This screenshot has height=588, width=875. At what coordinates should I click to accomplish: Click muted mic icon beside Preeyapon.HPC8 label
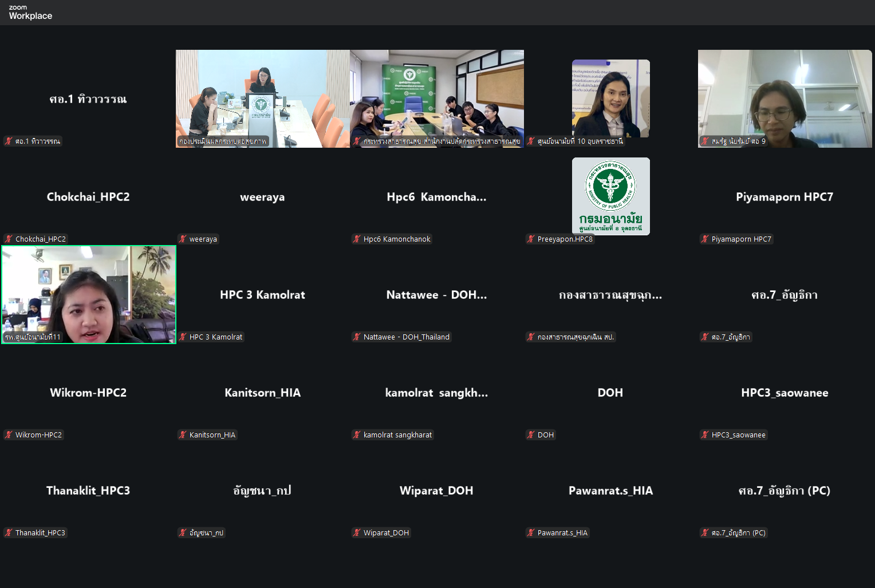tap(531, 239)
